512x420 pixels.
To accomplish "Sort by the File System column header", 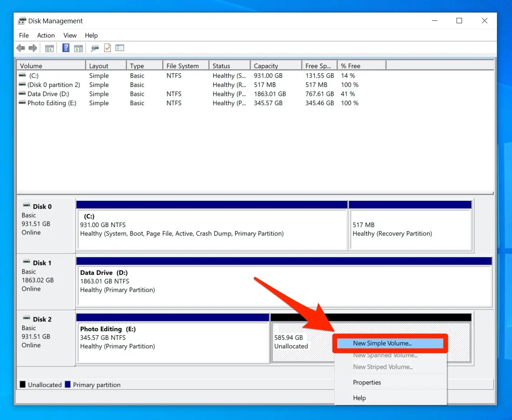I will pos(186,66).
